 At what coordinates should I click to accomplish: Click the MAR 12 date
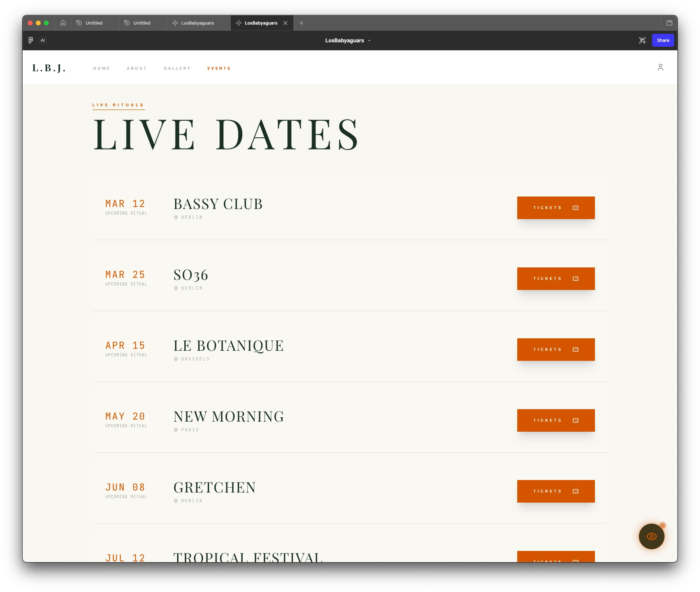pos(125,204)
